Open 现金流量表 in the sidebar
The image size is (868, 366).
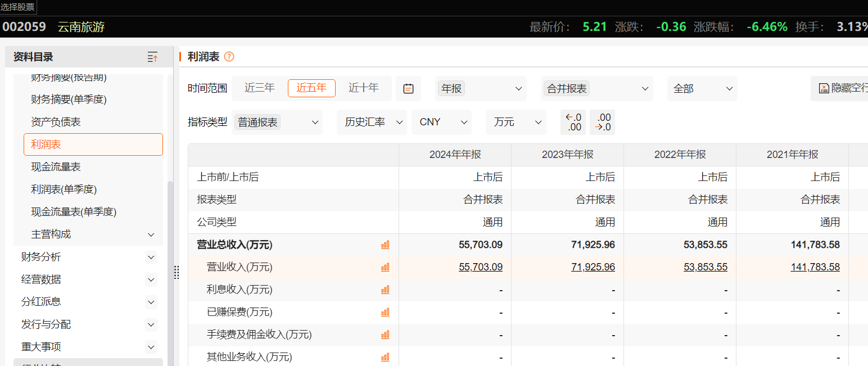[x=56, y=167]
